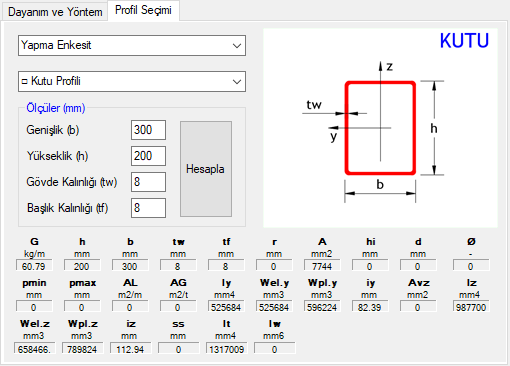This screenshot has height=366, width=510.
Task: Click the Avz result field
Action: pos(418,307)
